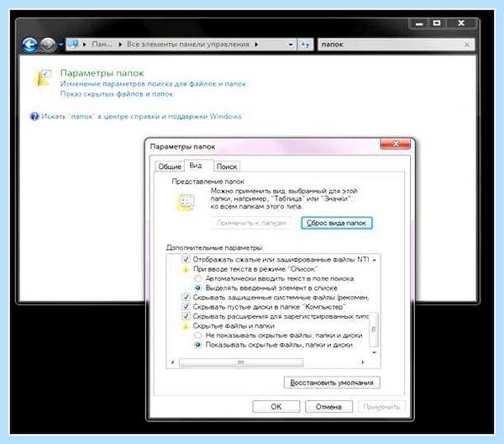
Task: Click the Отмена button
Action: click(x=328, y=407)
